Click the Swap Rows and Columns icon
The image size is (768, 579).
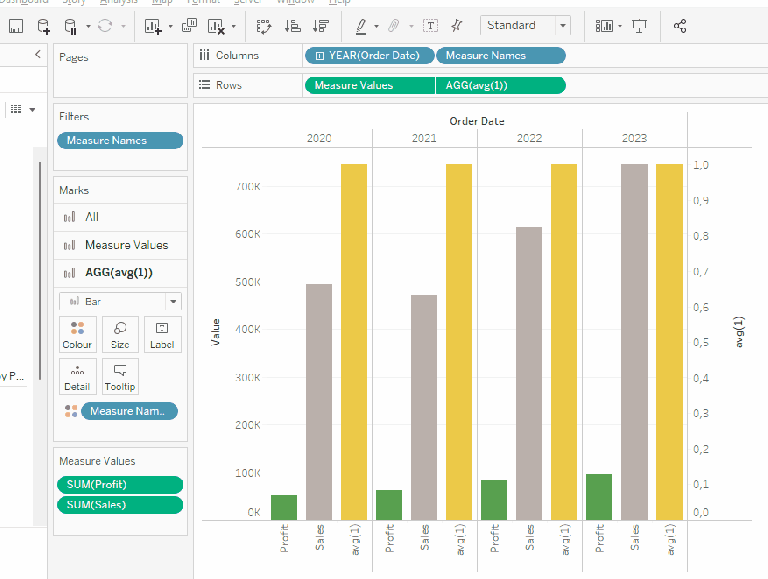(x=263, y=26)
